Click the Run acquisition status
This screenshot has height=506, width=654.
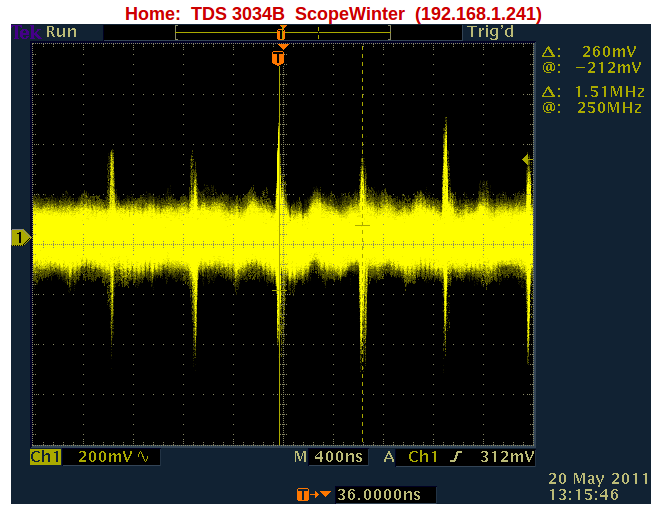(61, 32)
